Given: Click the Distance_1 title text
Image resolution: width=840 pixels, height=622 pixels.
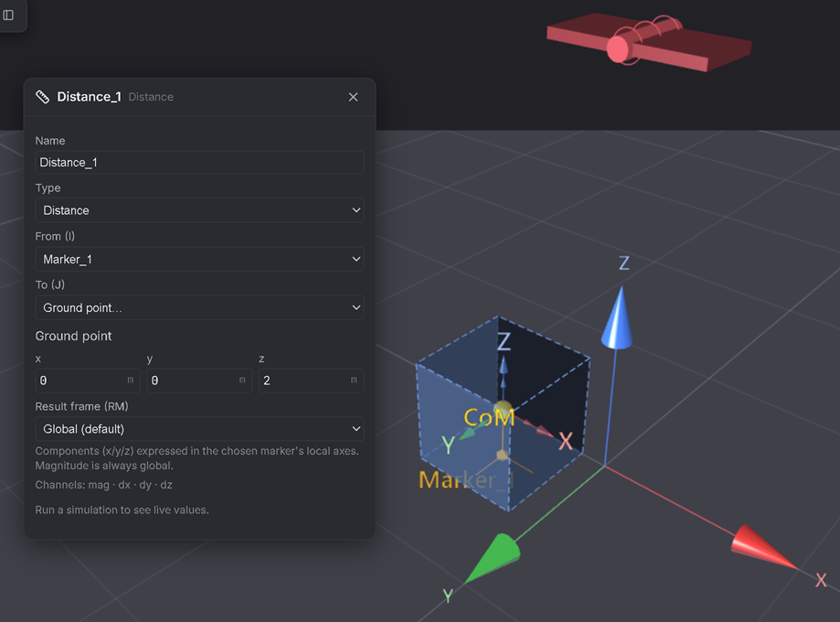Looking at the screenshot, I should point(89,97).
